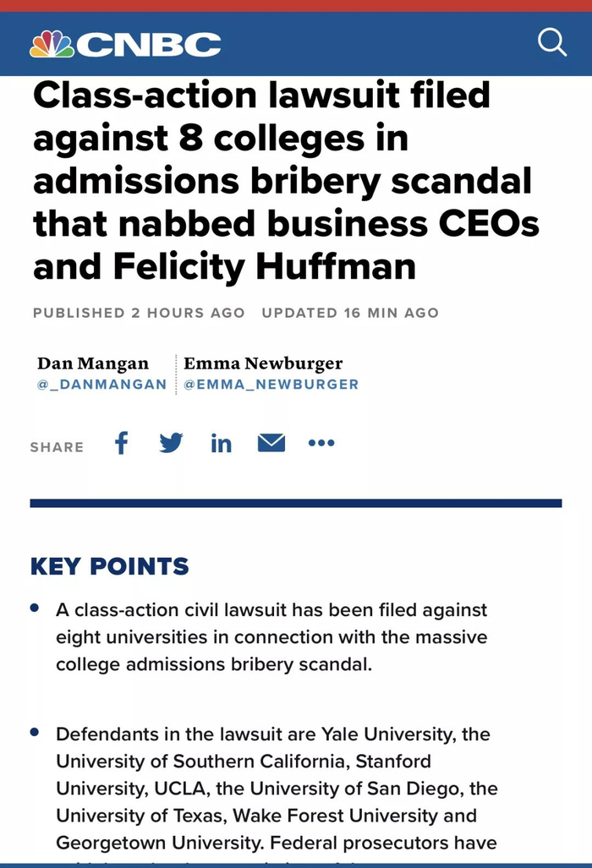This screenshot has width=592, height=868.
Task: Click the dark blue divider below share icons
Action: point(296,503)
